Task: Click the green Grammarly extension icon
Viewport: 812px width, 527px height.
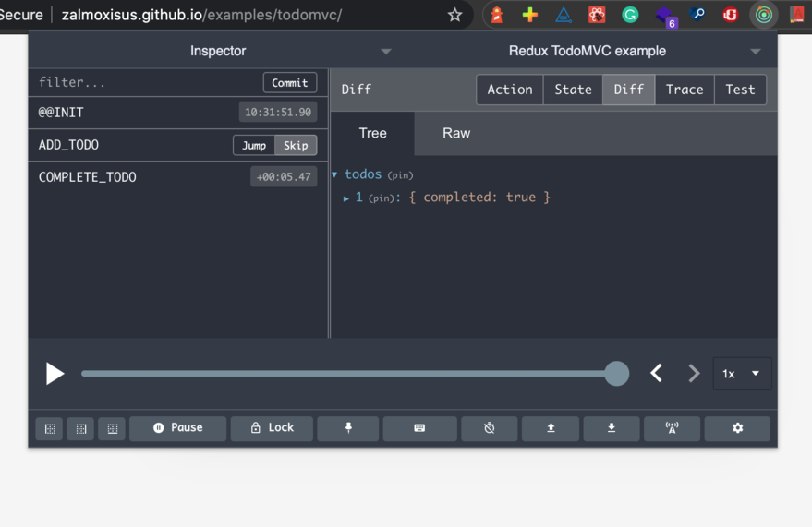Action: [x=630, y=15]
